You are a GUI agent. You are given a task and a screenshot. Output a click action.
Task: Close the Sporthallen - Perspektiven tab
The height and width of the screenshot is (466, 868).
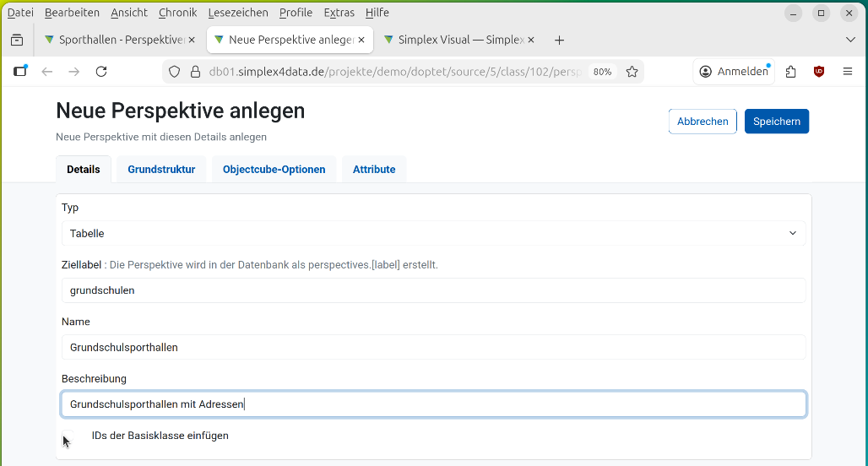192,40
